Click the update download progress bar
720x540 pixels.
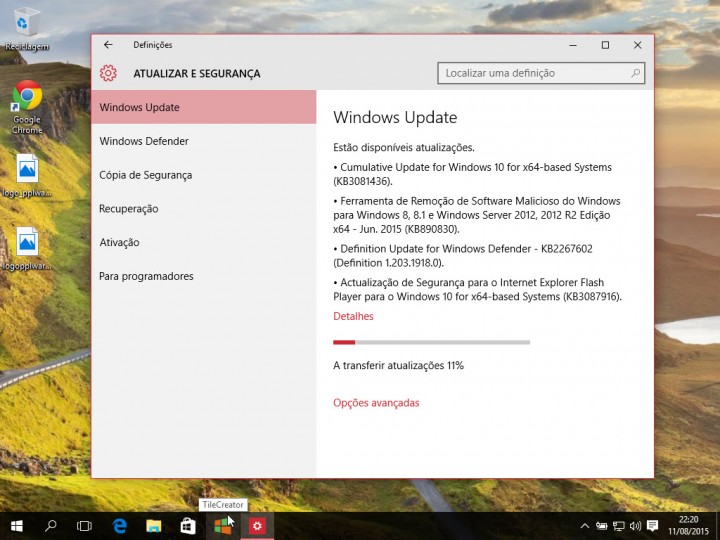click(x=432, y=342)
